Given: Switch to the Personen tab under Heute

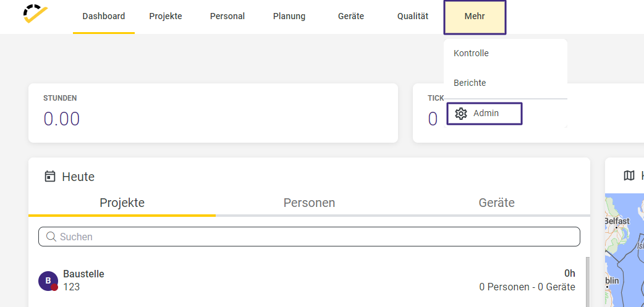Looking at the screenshot, I should pyautogui.click(x=309, y=203).
